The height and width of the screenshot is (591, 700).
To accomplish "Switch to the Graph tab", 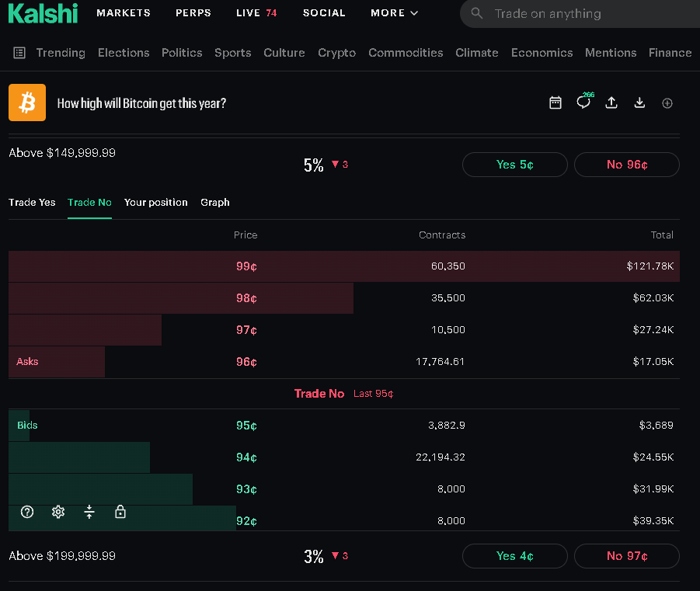I will pos(214,202).
